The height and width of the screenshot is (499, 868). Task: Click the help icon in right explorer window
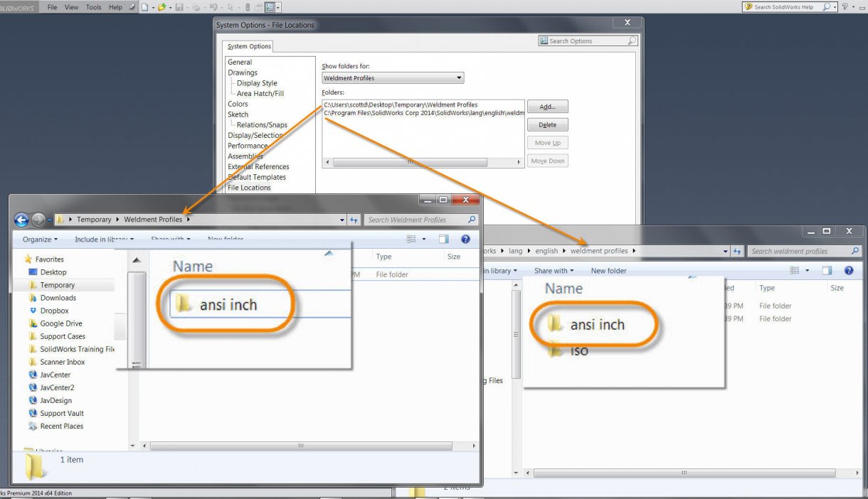tap(849, 271)
